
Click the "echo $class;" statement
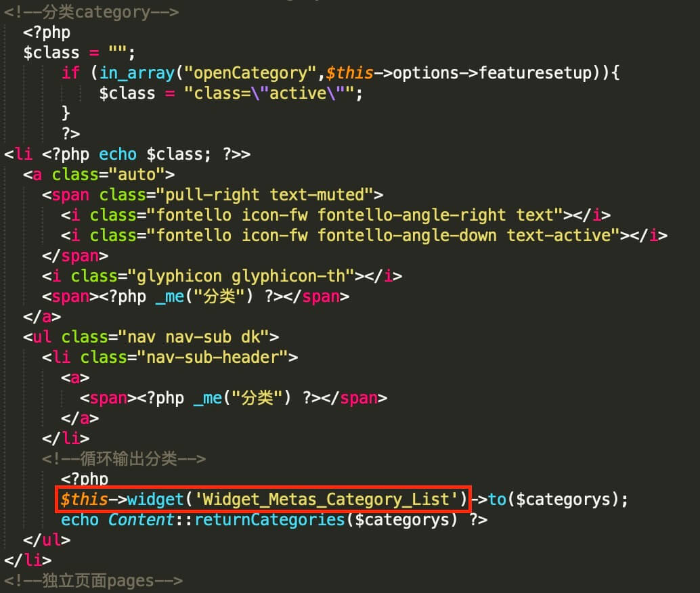[154, 154]
